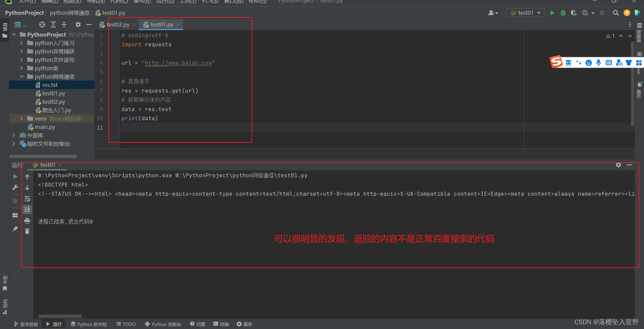Expand the python异常捕获 folder

[x=21, y=51]
